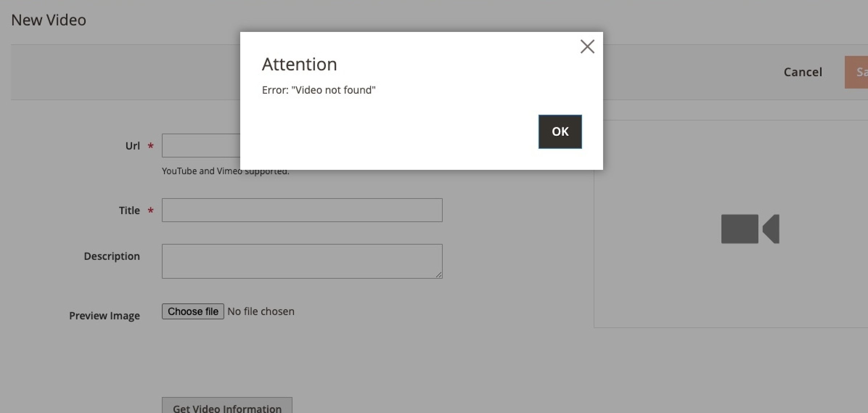
Task: Click the No file chosen text
Action: click(261, 311)
